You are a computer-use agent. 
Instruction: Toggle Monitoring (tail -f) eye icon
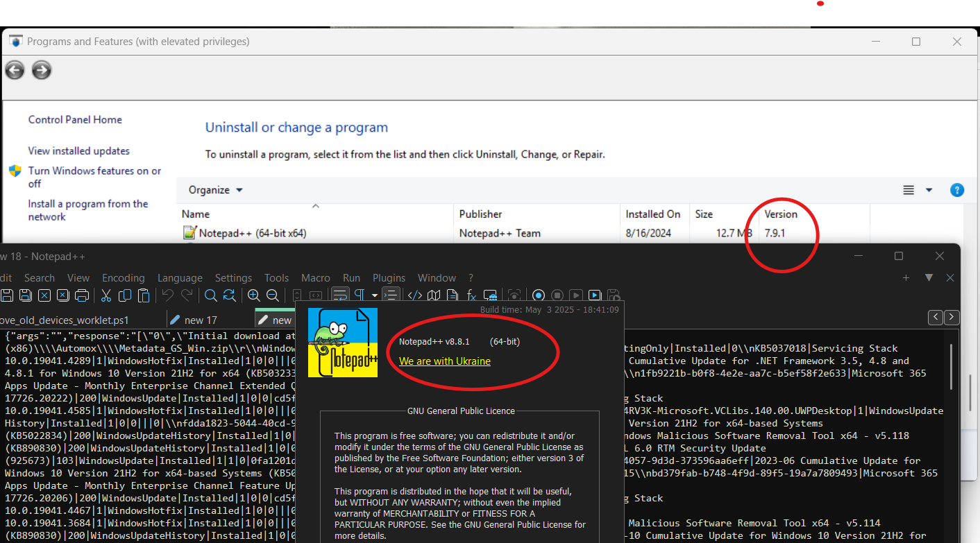(514, 295)
